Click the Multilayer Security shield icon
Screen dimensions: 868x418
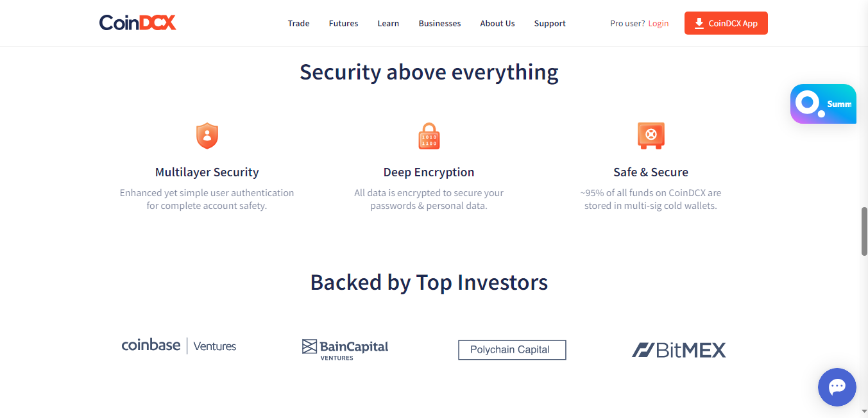coord(207,136)
